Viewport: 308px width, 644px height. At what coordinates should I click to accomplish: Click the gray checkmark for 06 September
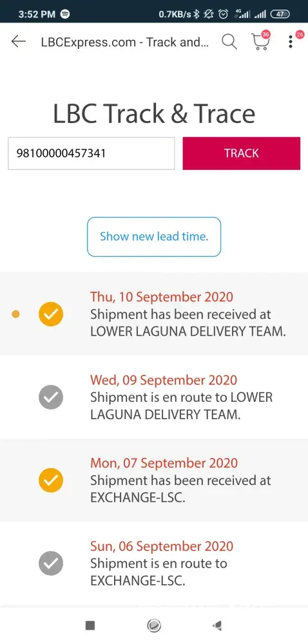(x=51, y=563)
